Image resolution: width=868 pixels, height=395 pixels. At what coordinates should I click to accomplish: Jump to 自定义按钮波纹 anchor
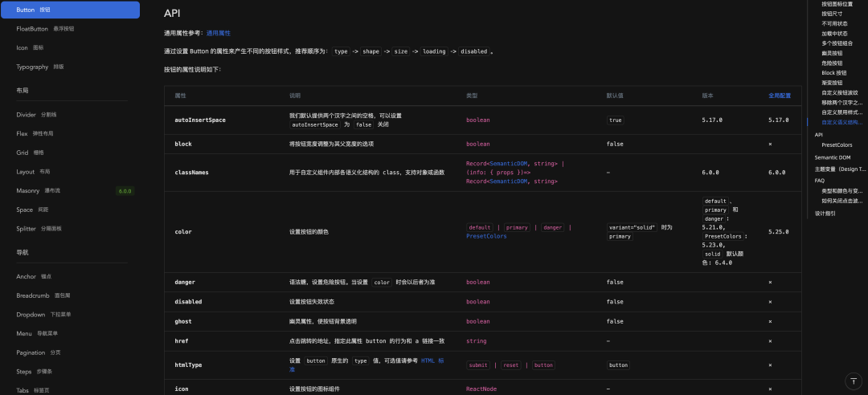click(840, 93)
